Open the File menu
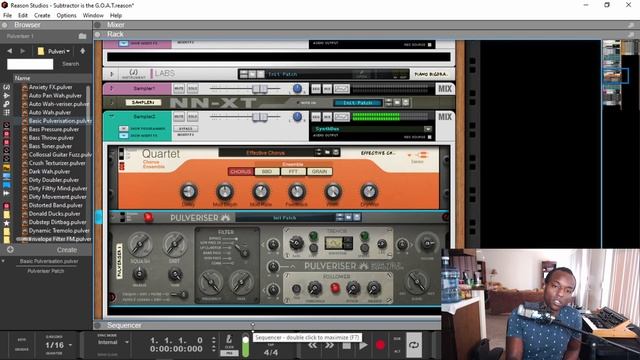The width and height of the screenshot is (640, 360). pyautogui.click(x=7, y=16)
